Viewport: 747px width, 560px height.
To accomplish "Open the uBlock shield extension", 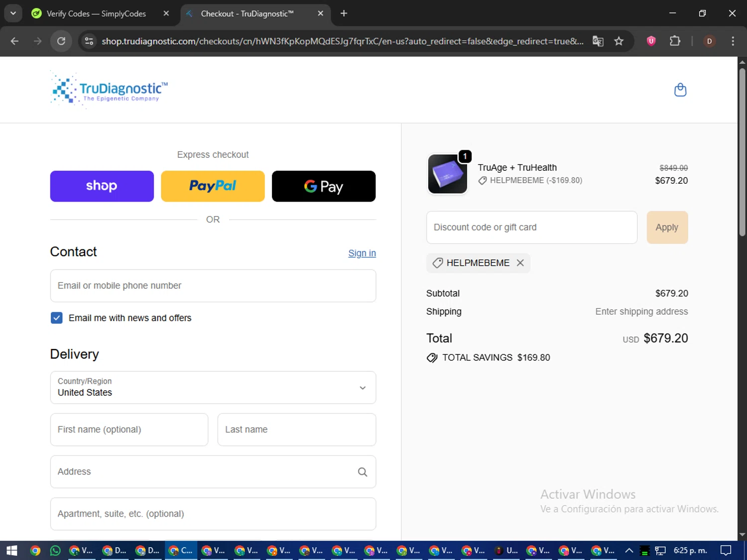I will click(651, 41).
